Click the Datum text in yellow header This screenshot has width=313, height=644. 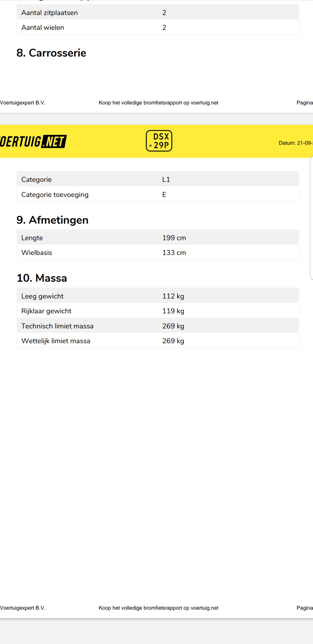[x=296, y=143]
